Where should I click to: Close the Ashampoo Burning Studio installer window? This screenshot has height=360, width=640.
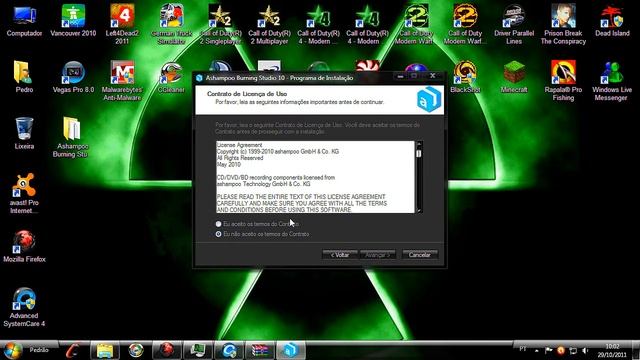tap(433, 76)
